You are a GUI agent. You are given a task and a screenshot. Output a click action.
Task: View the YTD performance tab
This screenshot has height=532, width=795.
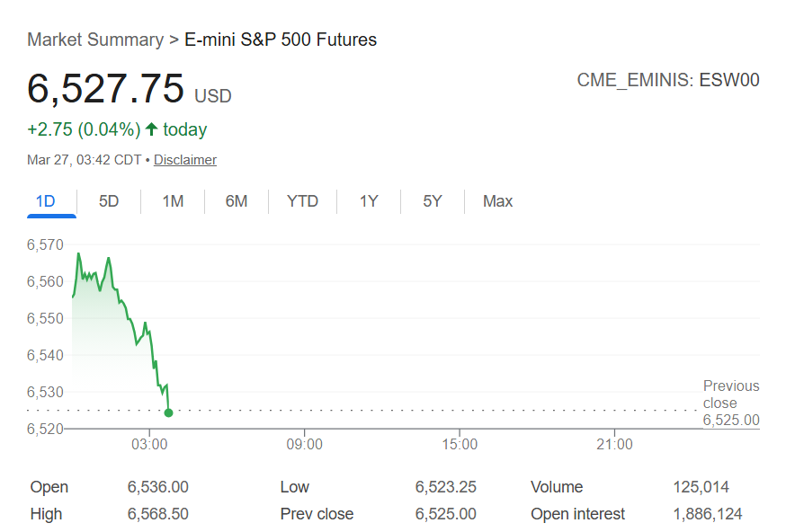302,201
